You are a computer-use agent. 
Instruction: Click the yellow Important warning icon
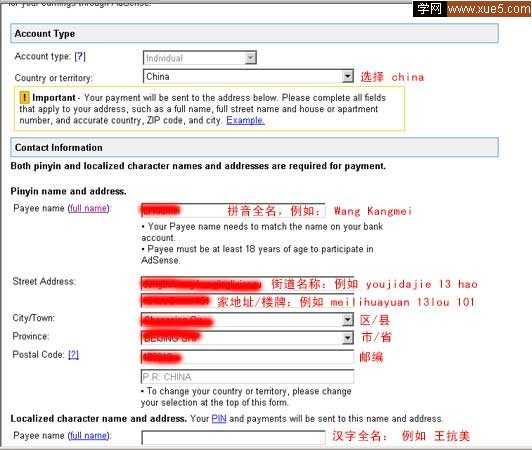pyautogui.click(x=24, y=98)
